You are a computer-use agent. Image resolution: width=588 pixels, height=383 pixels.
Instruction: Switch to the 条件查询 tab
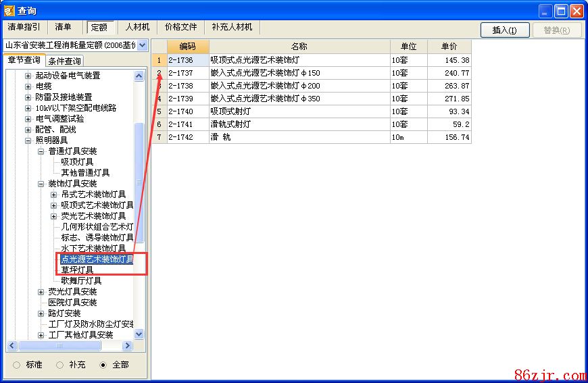tap(65, 61)
